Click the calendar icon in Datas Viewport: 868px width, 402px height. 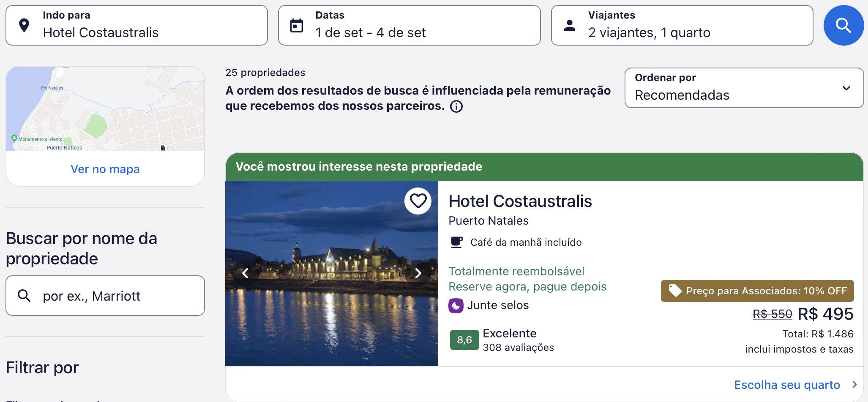pyautogui.click(x=297, y=26)
